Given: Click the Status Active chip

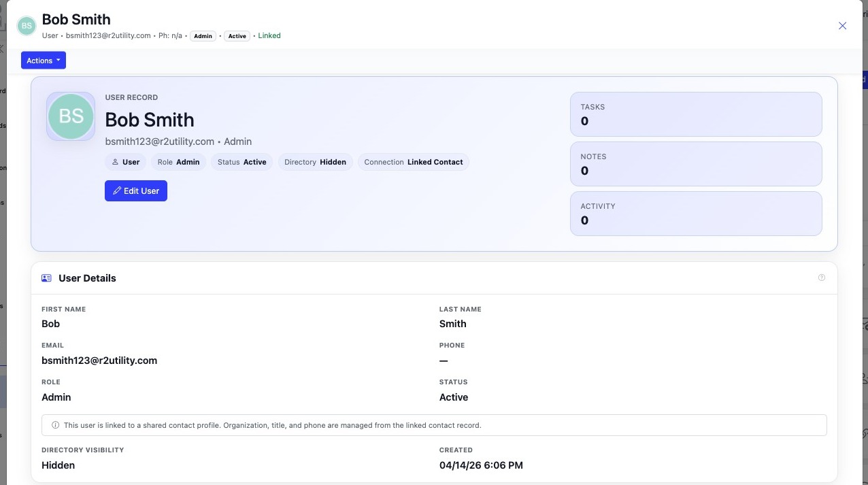Looking at the screenshot, I should click(241, 162).
